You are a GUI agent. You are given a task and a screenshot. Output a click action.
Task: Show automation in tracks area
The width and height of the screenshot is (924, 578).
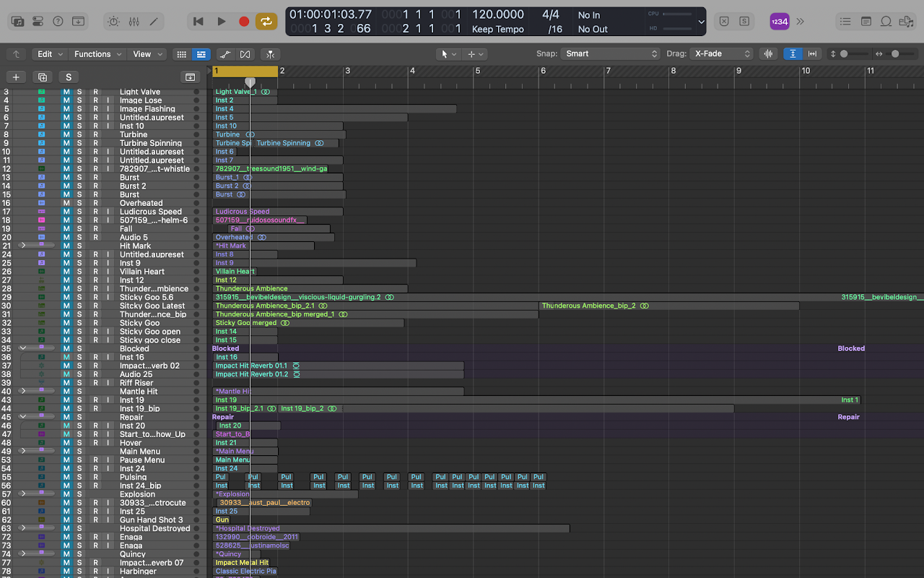point(225,54)
